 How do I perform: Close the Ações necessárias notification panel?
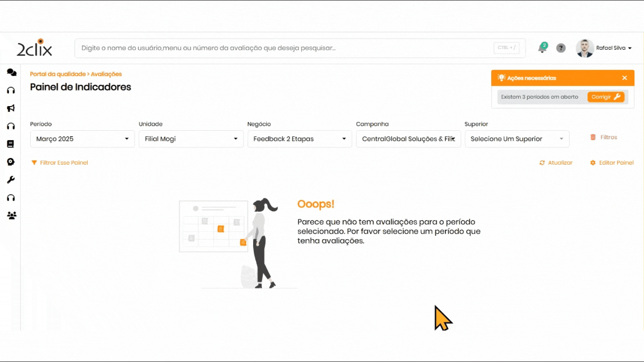click(x=624, y=78)
